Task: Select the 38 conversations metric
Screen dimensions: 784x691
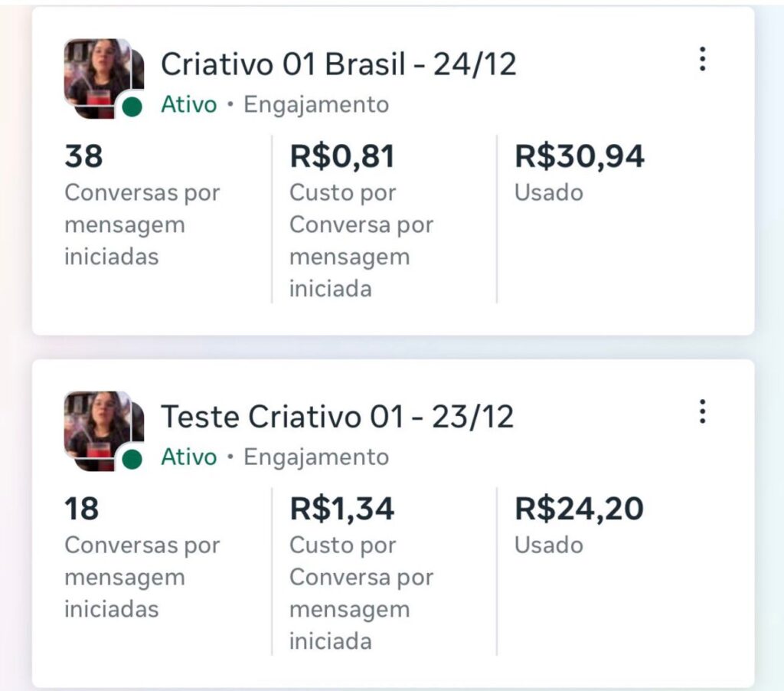Action: [x=83, y=157]
